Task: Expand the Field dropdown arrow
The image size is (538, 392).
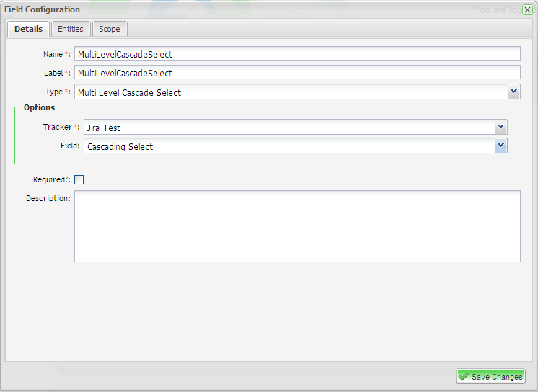Action: coord(500,146)
